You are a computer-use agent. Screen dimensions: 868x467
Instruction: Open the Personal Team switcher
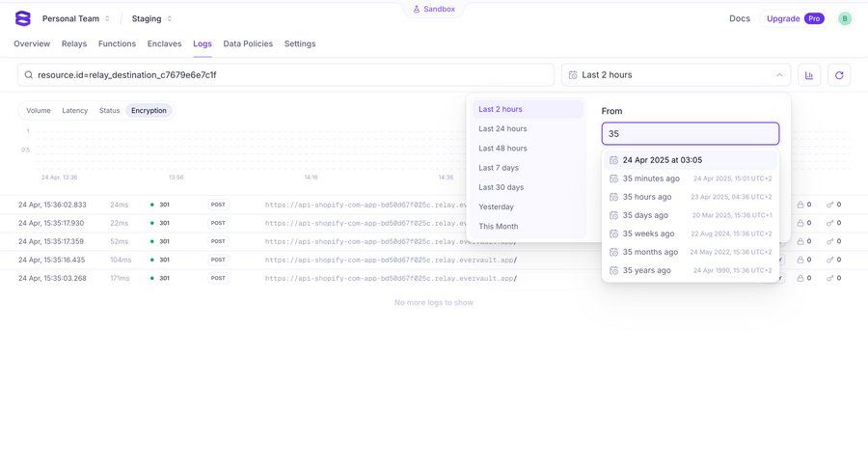point(76,18)
